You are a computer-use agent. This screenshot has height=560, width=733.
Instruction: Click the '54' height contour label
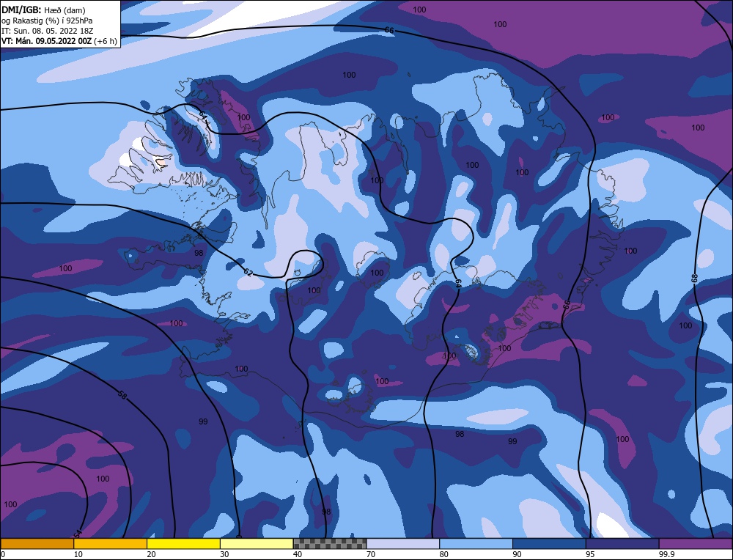coord(78,534)
